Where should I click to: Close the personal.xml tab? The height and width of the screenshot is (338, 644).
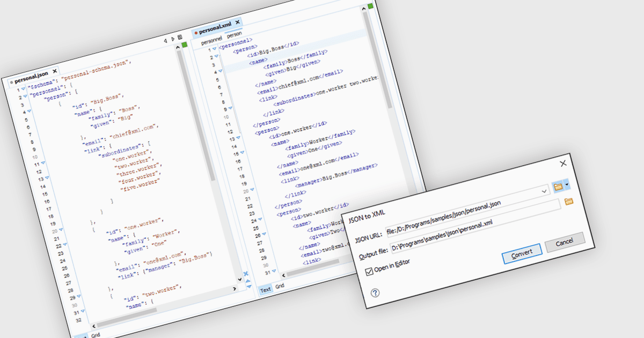(237, 23)
